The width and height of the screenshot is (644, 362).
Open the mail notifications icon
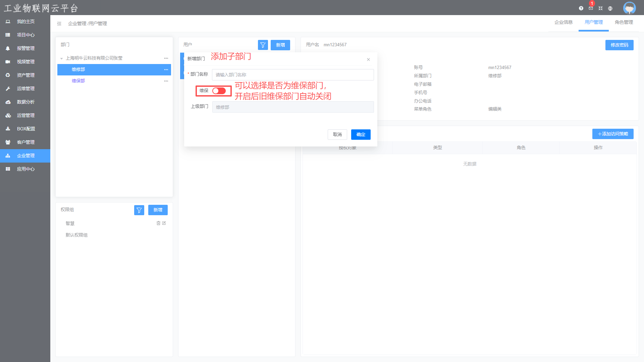pos(591,8)
